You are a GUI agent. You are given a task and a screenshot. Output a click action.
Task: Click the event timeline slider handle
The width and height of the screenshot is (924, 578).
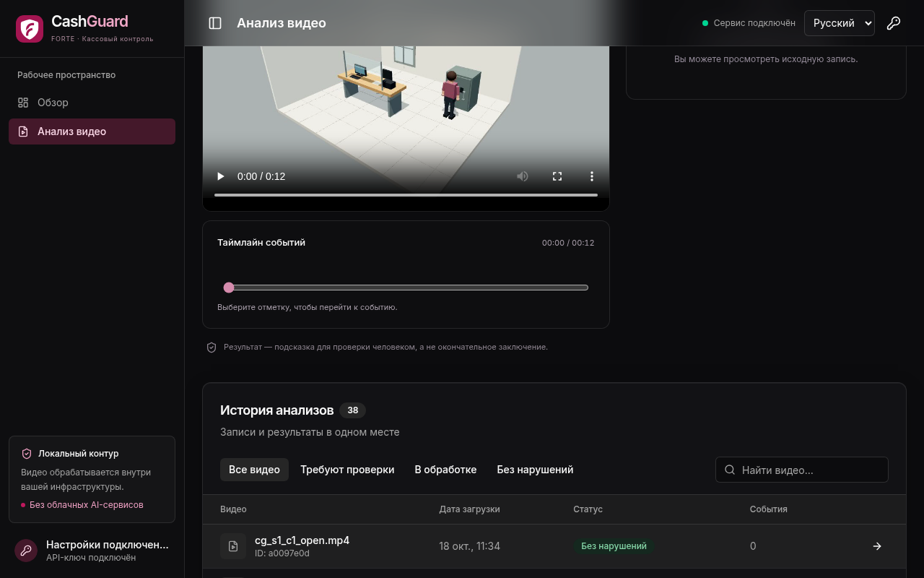(229, 288)
